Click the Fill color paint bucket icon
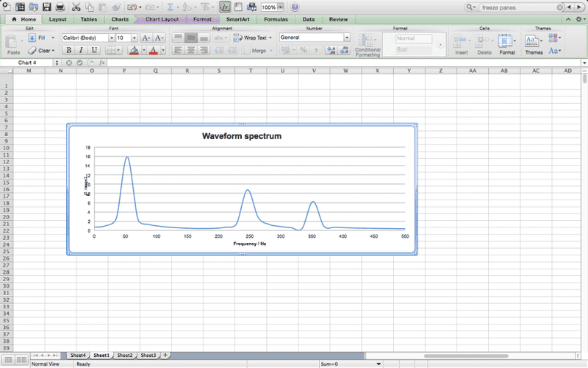The width and height of the screenshot is (588, 368). [133, 51]
